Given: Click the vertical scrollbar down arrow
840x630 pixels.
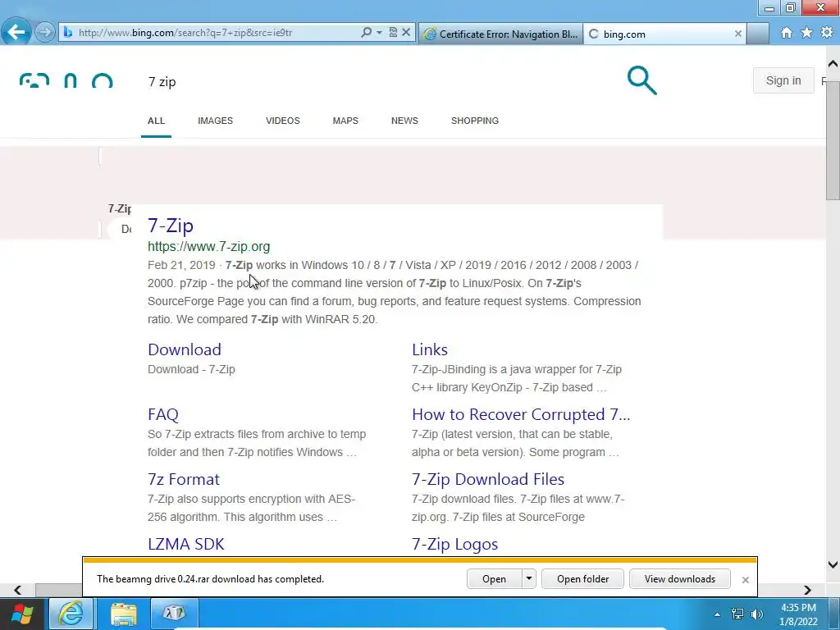Looking at the screenshot, I should point(833,564).
